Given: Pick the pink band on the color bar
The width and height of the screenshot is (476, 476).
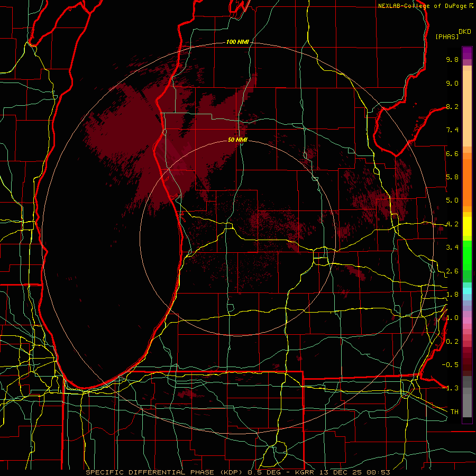Looking at the screenshot, I should click(467, 321).
